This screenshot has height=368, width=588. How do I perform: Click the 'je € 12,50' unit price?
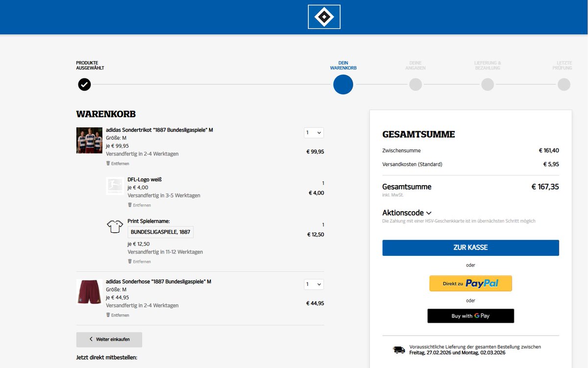coord(139,244)
